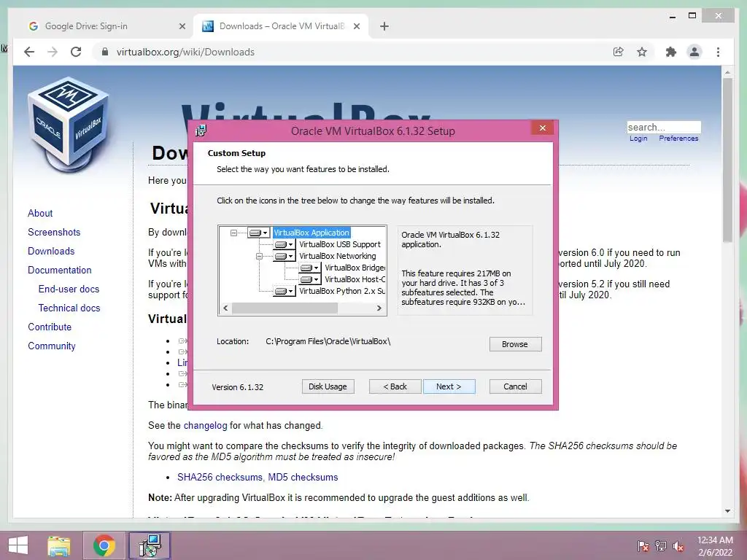The height and width of the screenshot is (560, 747).
Task: Open MD5 checksums link
Action: pos(303,477)
